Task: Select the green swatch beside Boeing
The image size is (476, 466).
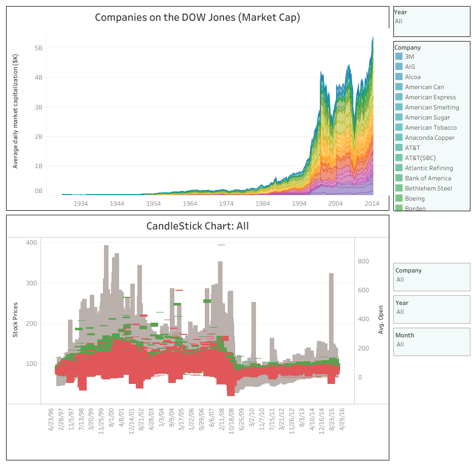Action: click(399, 198)
